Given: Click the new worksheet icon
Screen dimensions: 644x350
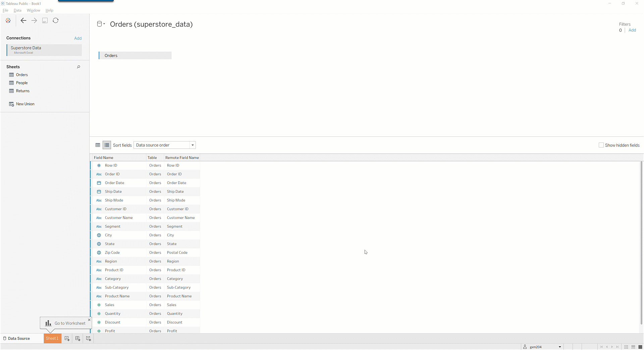Looking at the screenshot, I should coord(67,339).
